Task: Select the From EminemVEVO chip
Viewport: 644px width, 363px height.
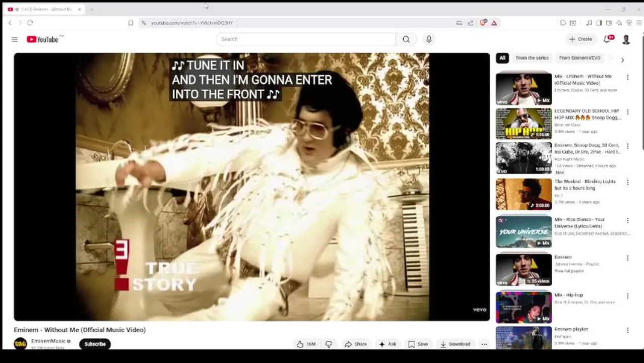Action: pos(579,58)
